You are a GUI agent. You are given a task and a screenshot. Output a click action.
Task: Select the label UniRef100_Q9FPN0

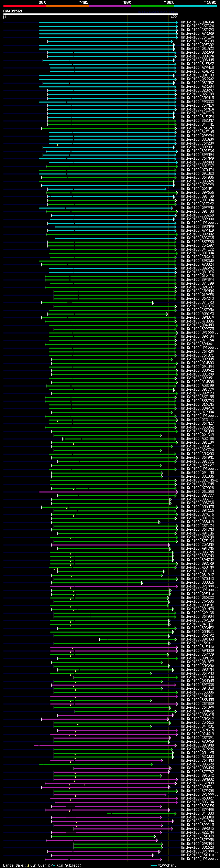click(x=197, y=208)
